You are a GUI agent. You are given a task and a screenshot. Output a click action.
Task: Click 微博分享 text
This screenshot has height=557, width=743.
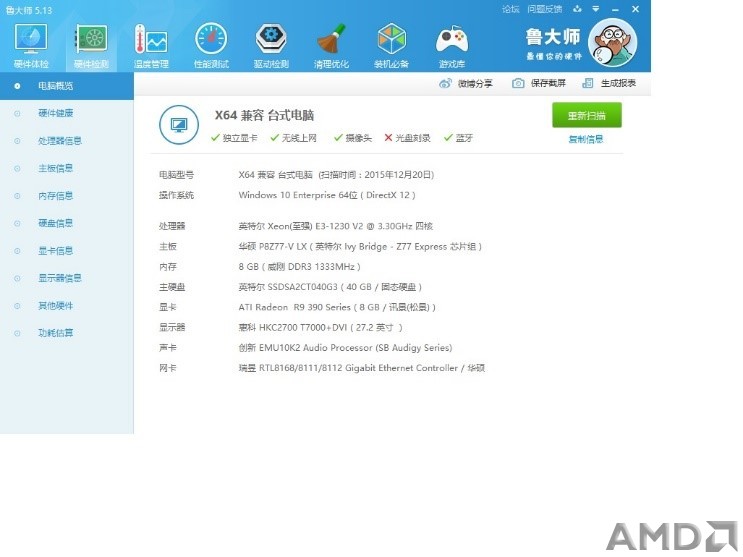point(475,83)
